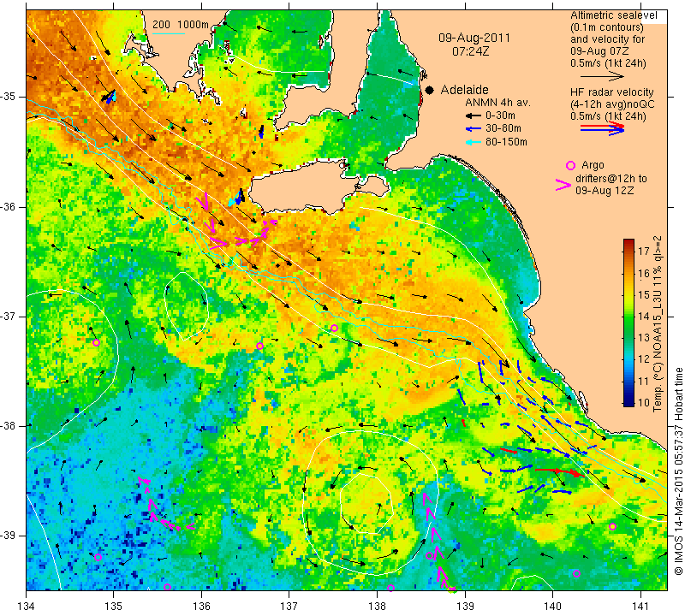Click the Altimetric sealevel legend text
The height and width of the screenshot is (616, 685).
point(613,15)
